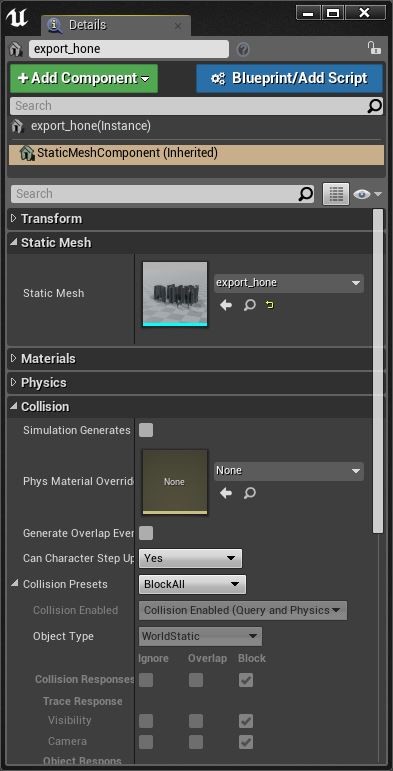This screenshot has height=771, width=393.
Task: Click the Object Type label
Action: pyautogui.click(x=63, y=636)
